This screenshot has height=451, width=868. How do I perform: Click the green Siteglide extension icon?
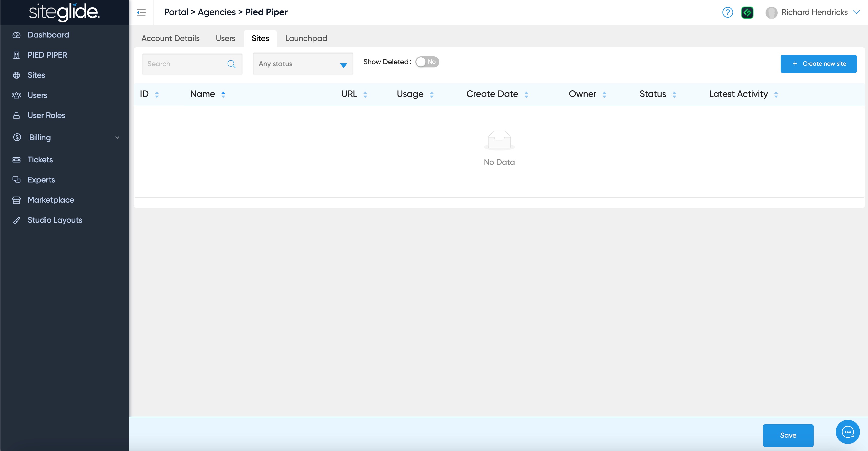(x=747, y=13)
